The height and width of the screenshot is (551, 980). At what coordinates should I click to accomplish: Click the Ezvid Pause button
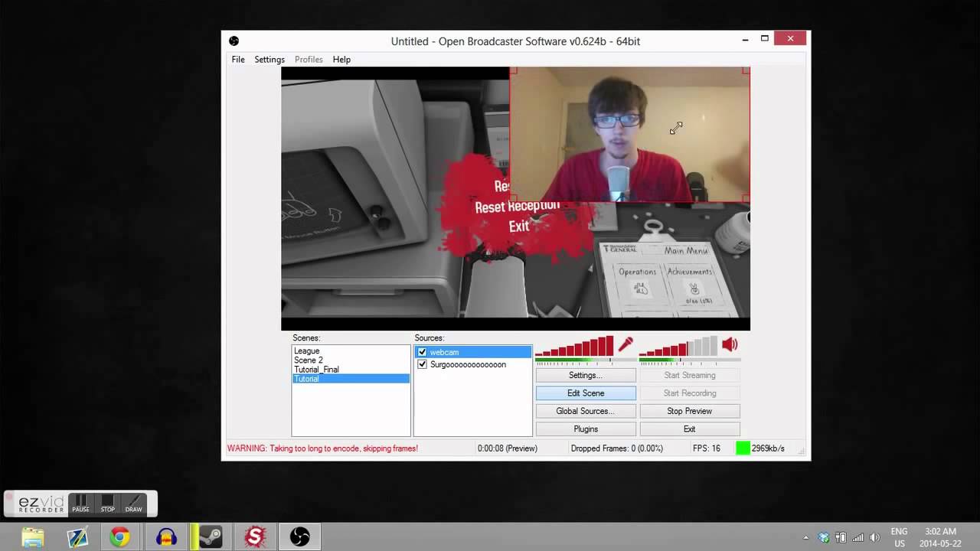pyautogui.click(x=80, y=504)
